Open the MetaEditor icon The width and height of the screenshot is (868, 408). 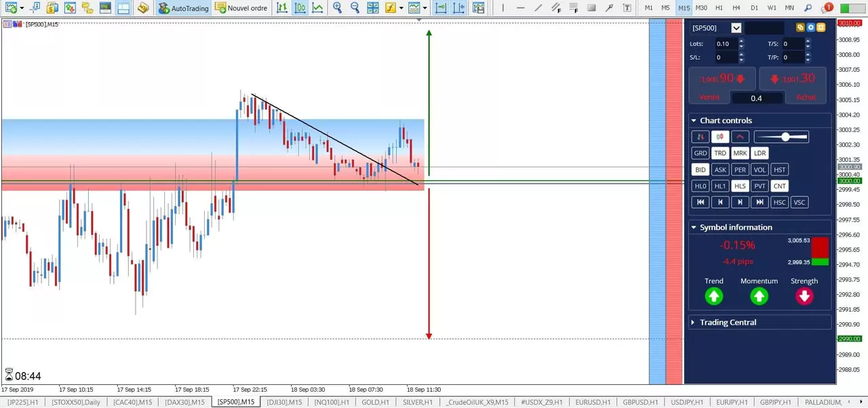pyautogui.click(x=143, y=8)
